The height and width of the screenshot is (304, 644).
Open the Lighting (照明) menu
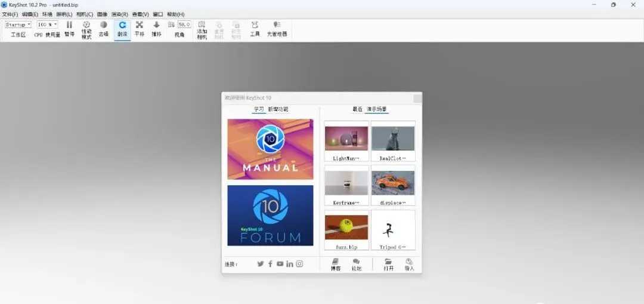tap(64, 14)
